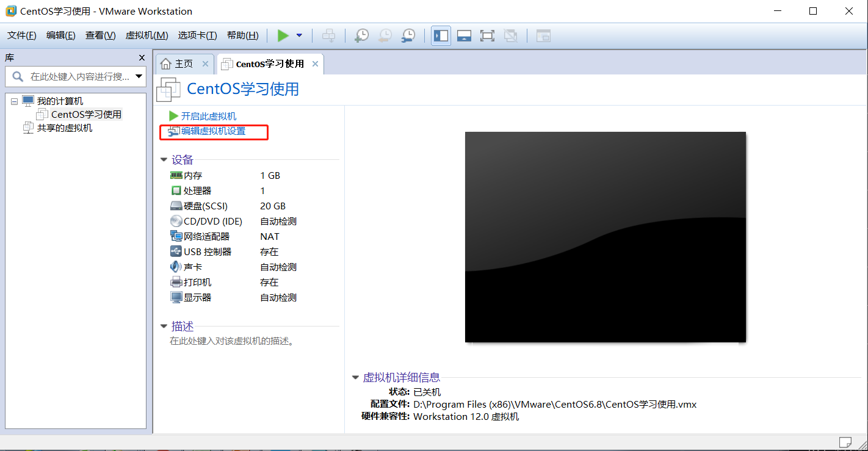This screenshot has height=451, width=868.
Task: Click the 已关机 status text
Action: pyautogui.click(x=427, y=392)
